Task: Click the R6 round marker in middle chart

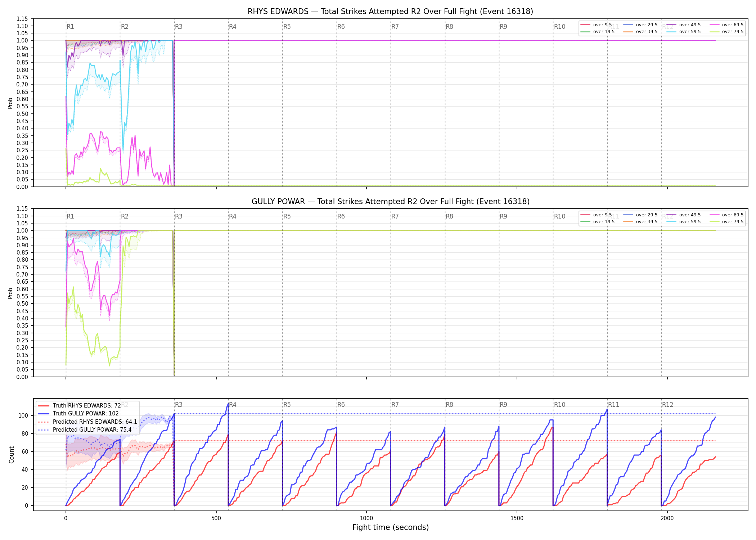Action: click(341, 216)
